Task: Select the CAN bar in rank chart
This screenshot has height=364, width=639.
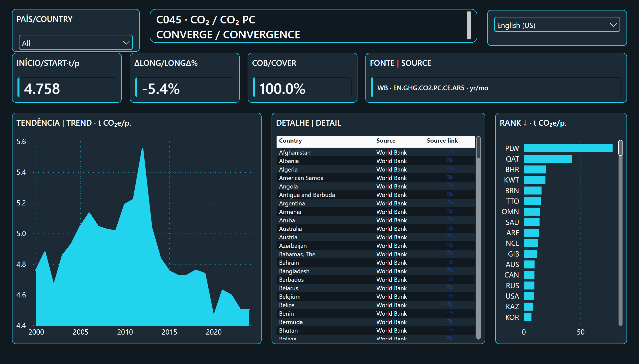Action: pyautogui.click(x=529, y=275)
